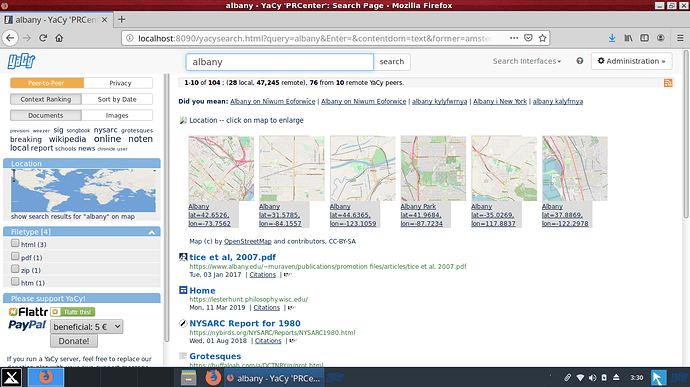Image resolution: width=690 pixels, height=387 pixels.
Task: Open the Grotesques result link
Action: 215,356
